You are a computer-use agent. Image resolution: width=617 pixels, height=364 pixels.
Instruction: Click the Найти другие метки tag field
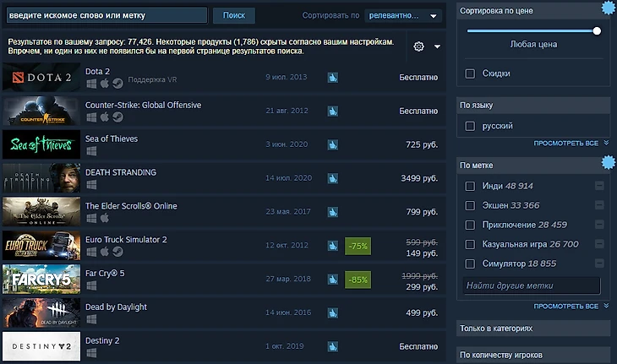click(x=532, y=285)
